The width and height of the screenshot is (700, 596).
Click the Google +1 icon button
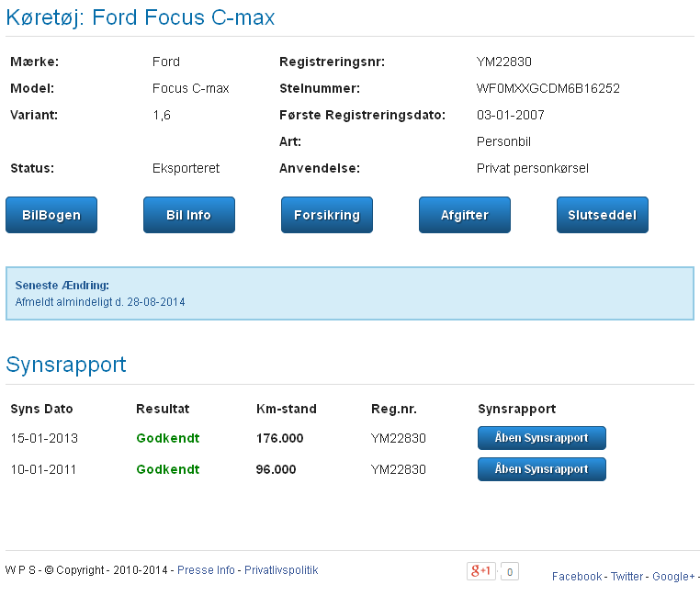pos(480,571)
